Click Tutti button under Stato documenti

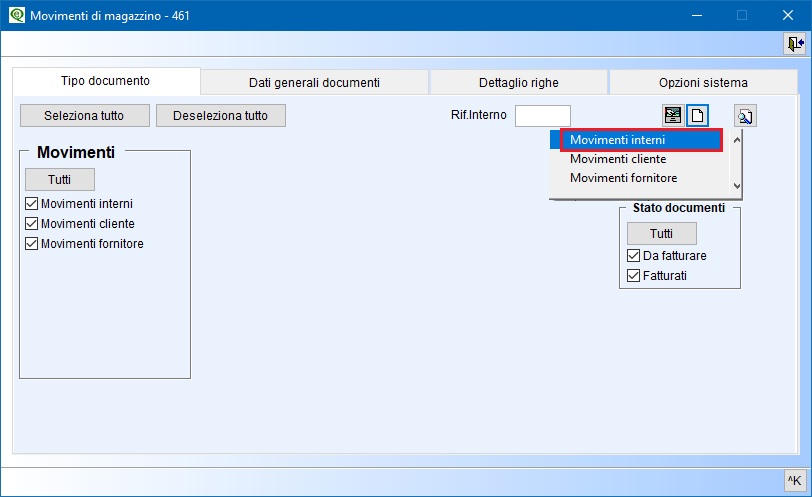661,233
